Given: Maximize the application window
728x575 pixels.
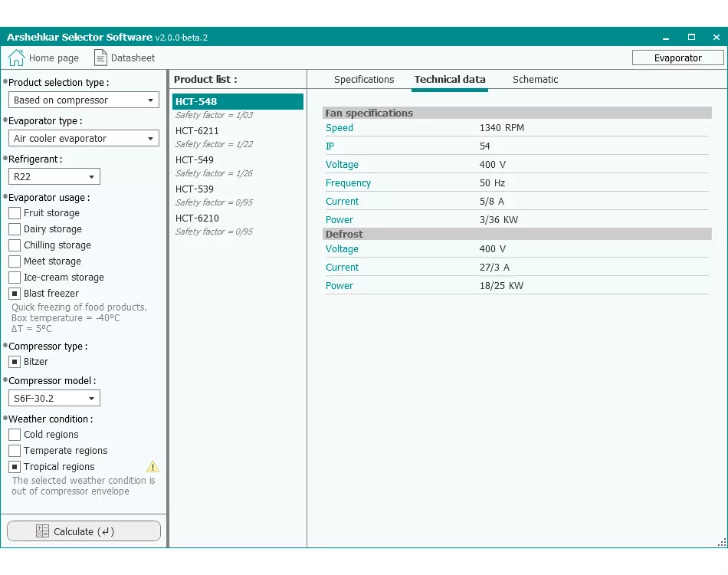Looking at the screenshot, I should [x=691, y=37].
